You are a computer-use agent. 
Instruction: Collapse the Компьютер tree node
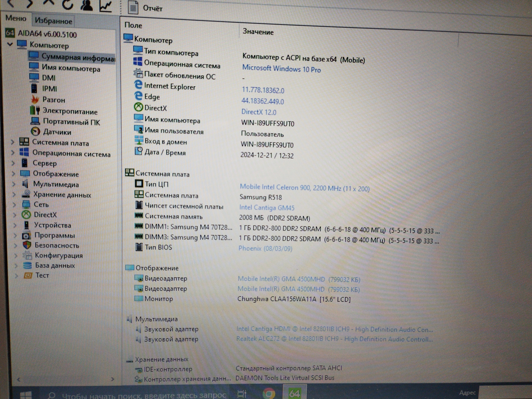tap(10, 44)
